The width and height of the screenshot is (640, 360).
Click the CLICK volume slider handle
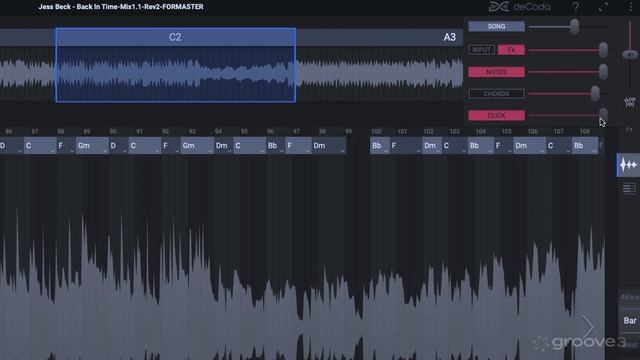coord(603,115)
